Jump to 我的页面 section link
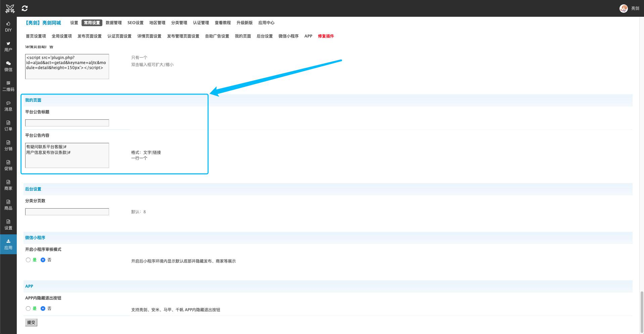This screenshot has height=334, width=644. [x=243, y=36]
